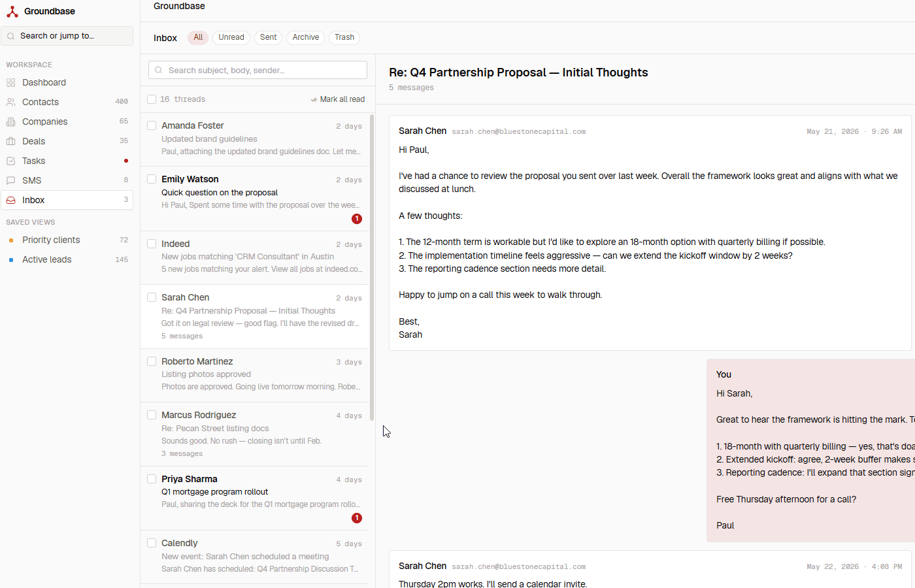Open the Indeed new jobs thread

point(255,257)
